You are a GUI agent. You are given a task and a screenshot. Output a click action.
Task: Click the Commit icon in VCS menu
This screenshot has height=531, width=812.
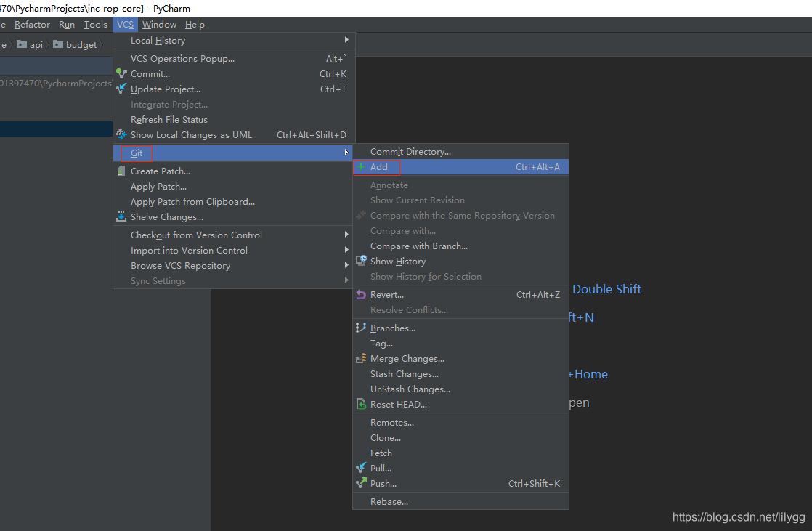tap(121, 73)
